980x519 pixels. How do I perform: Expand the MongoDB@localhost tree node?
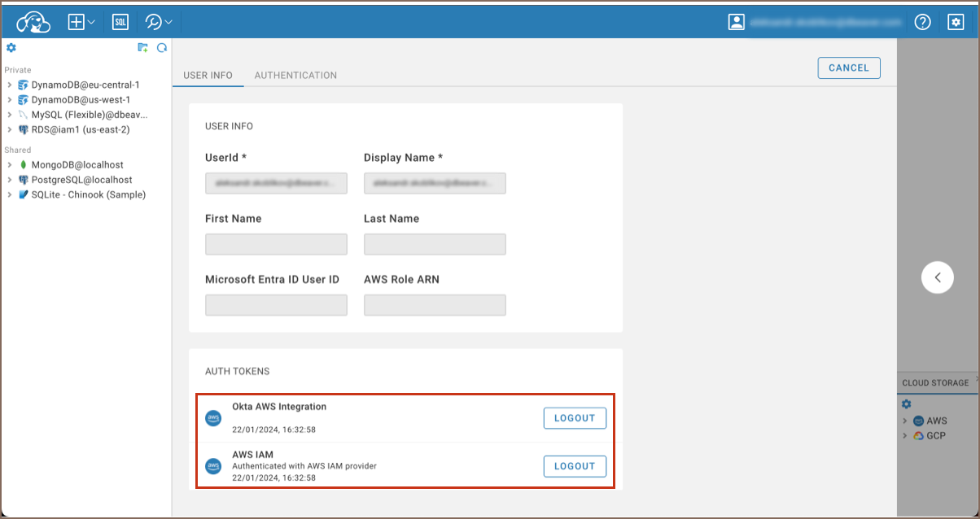click(x=9, y=165)
